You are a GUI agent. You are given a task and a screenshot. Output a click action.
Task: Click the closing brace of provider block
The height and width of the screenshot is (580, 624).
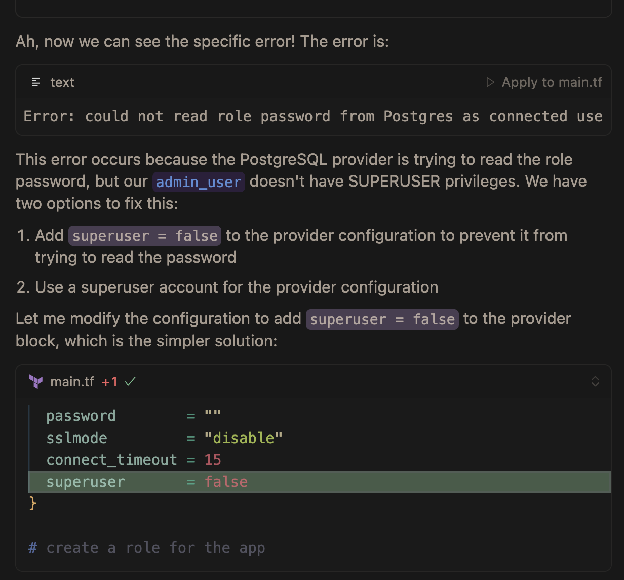tap(33, 504)
